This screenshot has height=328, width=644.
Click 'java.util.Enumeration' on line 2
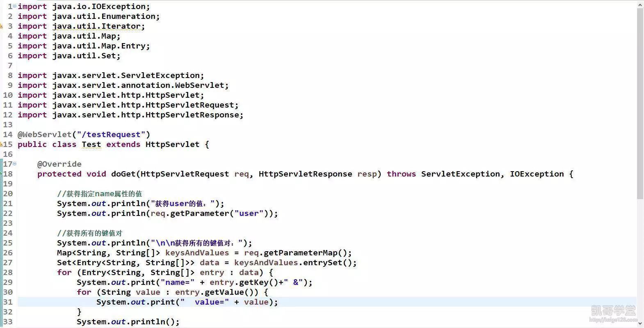[x=104, y=16]
